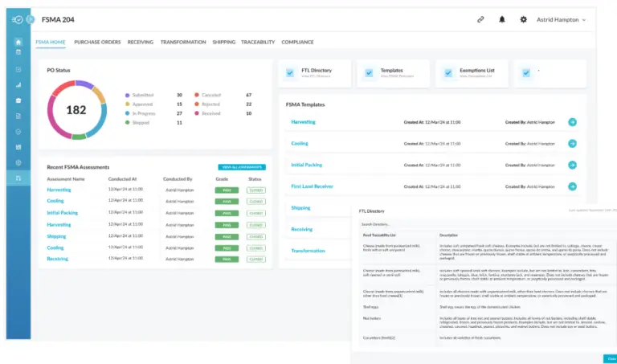This screenshot has height=364, width=617.
Task: Click the home icon in the sidebar
Action: [x=18, y=42]
